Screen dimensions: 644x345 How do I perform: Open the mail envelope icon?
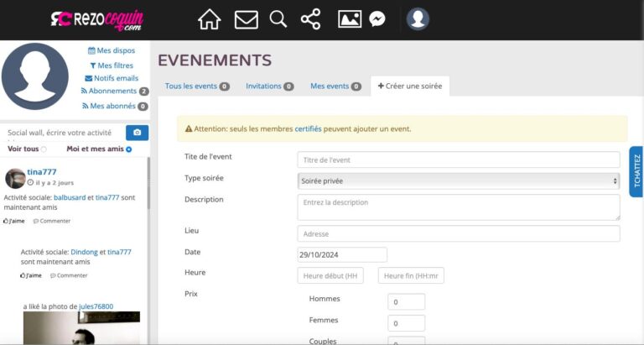[246, 20]
